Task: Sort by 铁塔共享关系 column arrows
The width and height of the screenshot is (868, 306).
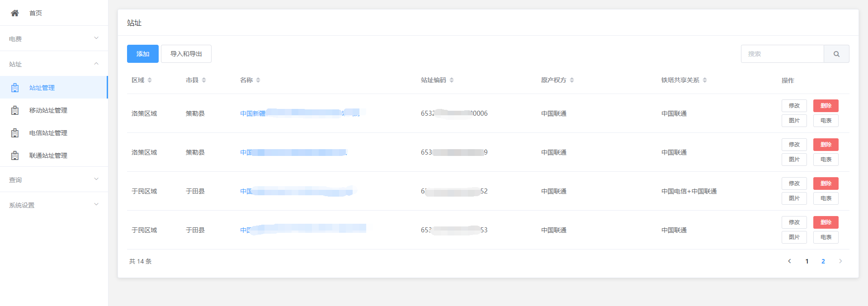Action: point(705,80)
